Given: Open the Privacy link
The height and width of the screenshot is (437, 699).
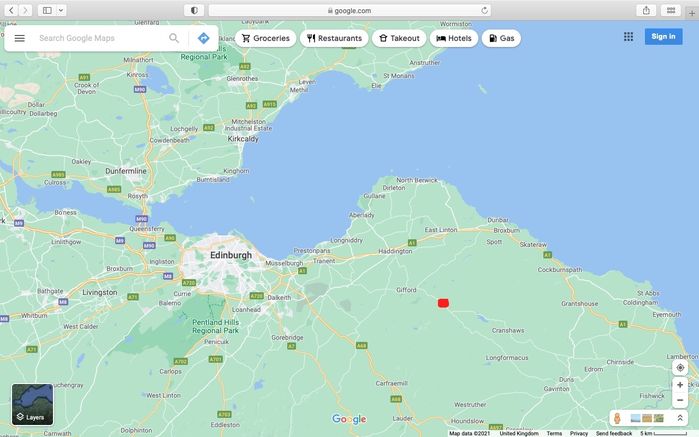Looking at the screenshot, I should click(x=579, y=433).
